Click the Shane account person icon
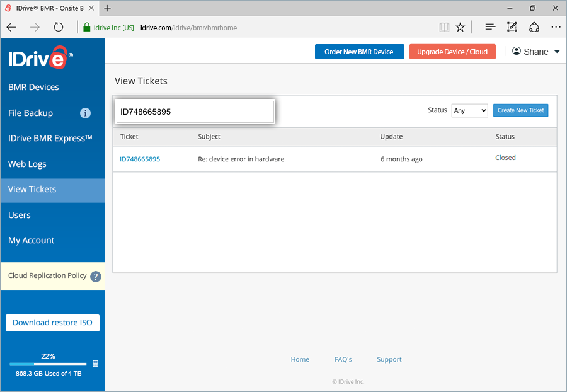The height and width of the screenshot is (392, 567). click(x=515, y=51)
